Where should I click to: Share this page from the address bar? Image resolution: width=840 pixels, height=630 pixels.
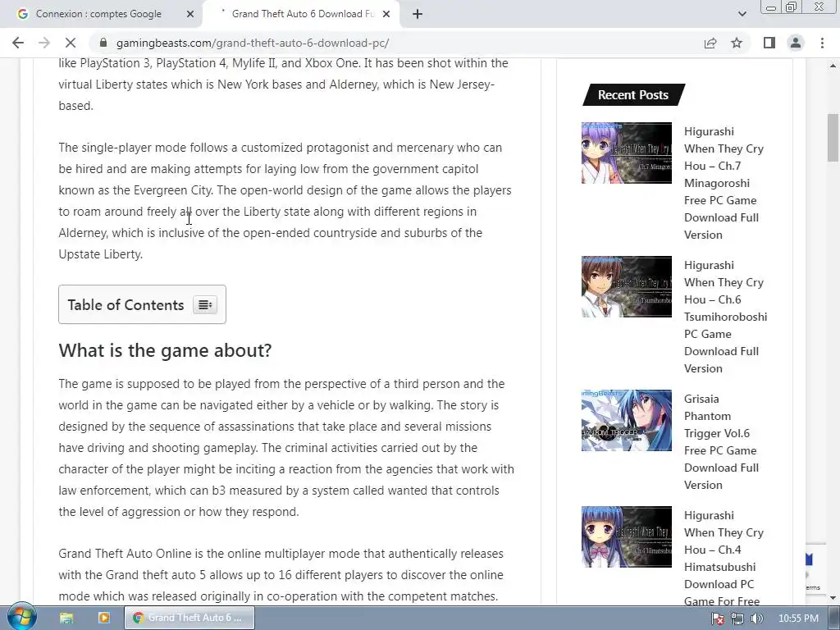coord(710,43)
